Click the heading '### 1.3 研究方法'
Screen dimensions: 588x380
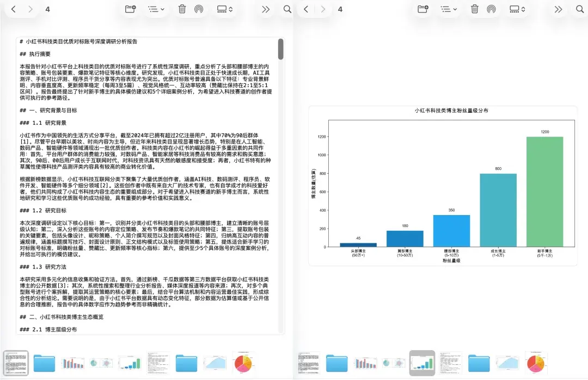click(x=43, y=267)
